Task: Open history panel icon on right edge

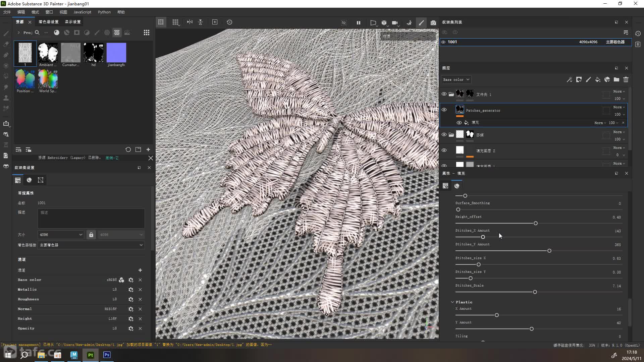Action: [x=638, y=34]
